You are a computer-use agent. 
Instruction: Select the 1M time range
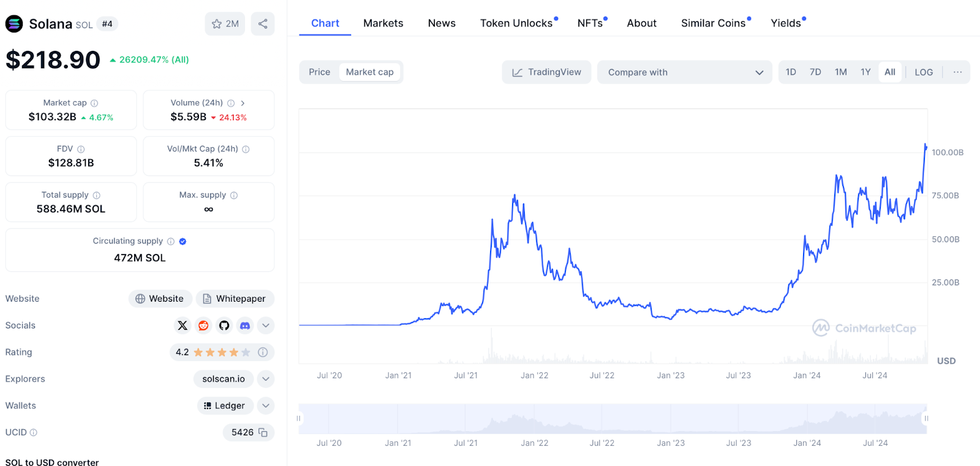click(841, 72)
